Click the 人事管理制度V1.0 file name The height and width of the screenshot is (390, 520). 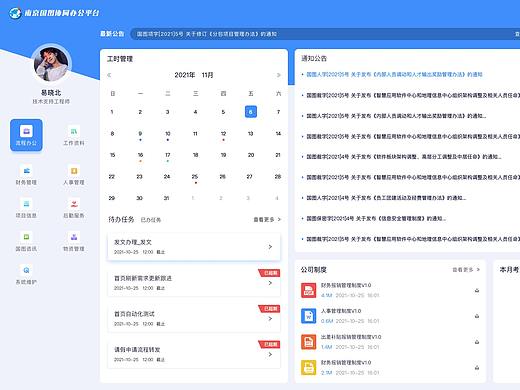tap(341, 311)
